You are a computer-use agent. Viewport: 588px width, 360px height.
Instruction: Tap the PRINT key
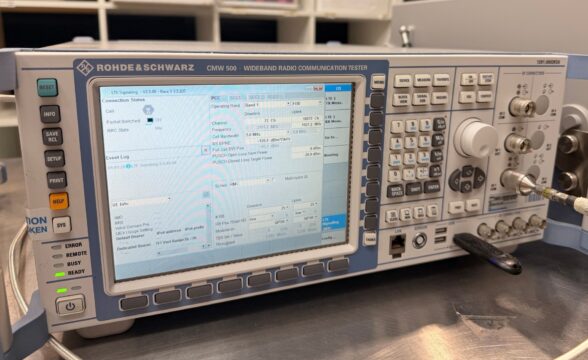(57, 180)
